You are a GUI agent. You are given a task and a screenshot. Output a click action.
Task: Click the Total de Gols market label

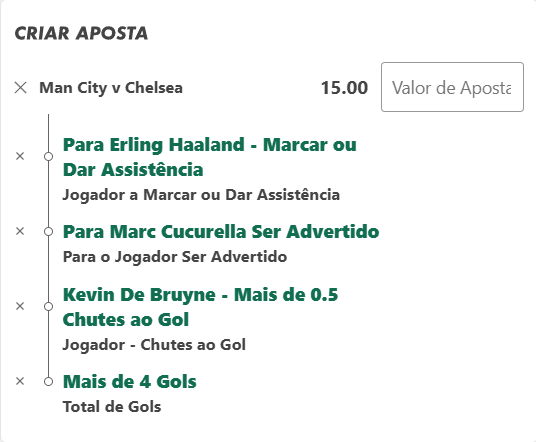click(x=112, y=407)
